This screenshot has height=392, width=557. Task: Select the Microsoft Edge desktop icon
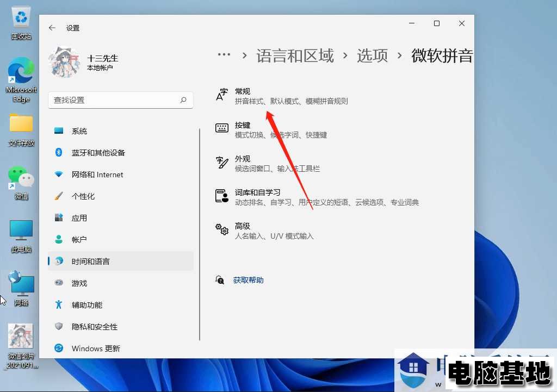coord(21,79)
